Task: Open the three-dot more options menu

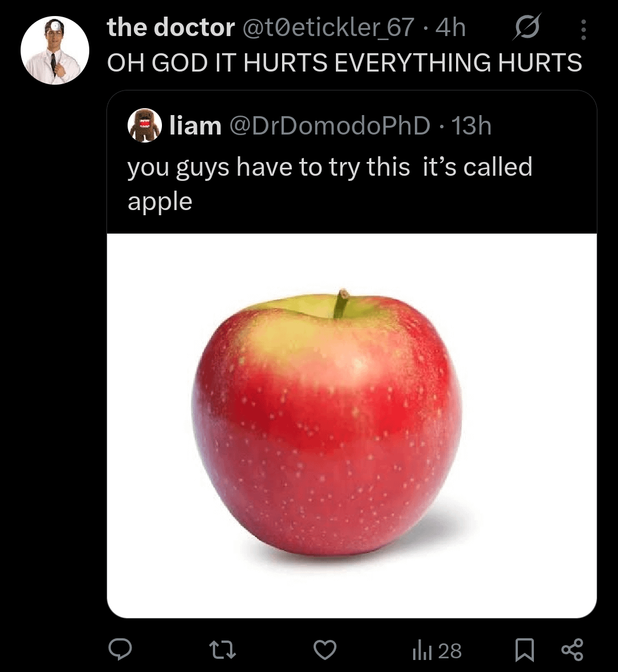Action: pyautogui.click(x=583, y=29)
